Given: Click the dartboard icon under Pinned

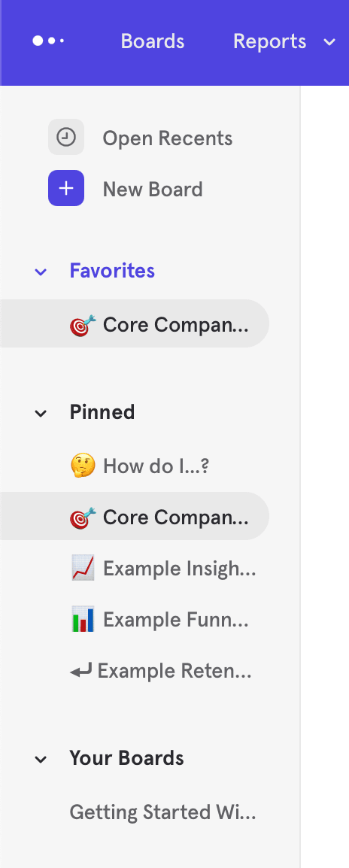Looking at the screenshot, I should pos(83,517).
